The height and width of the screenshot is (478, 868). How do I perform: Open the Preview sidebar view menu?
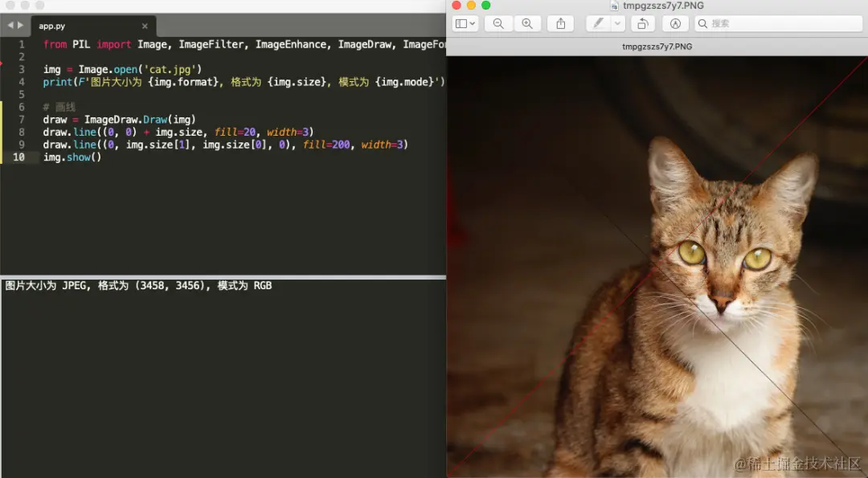tap(465, 24)
